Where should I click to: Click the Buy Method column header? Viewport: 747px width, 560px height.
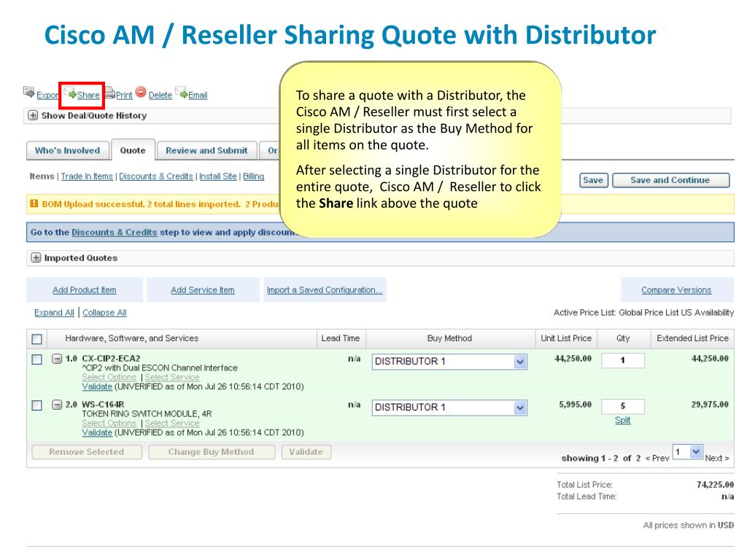[x=449, y=338]
